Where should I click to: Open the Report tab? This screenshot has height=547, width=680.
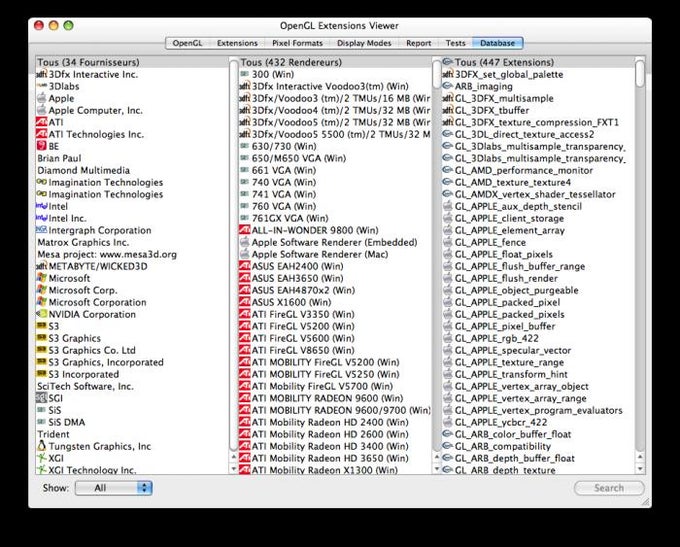[418, 43]
